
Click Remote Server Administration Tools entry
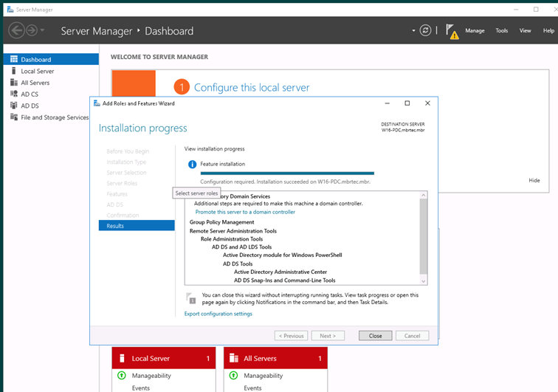click(x=233, y=231)
